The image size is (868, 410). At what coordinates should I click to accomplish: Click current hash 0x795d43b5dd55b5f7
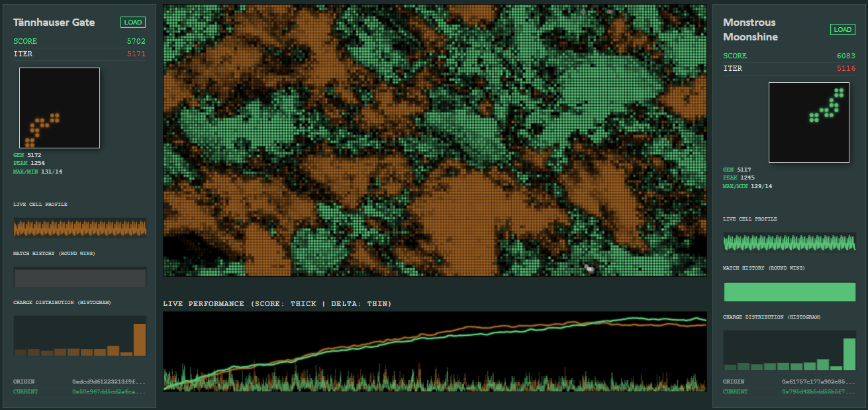(818, 391)
